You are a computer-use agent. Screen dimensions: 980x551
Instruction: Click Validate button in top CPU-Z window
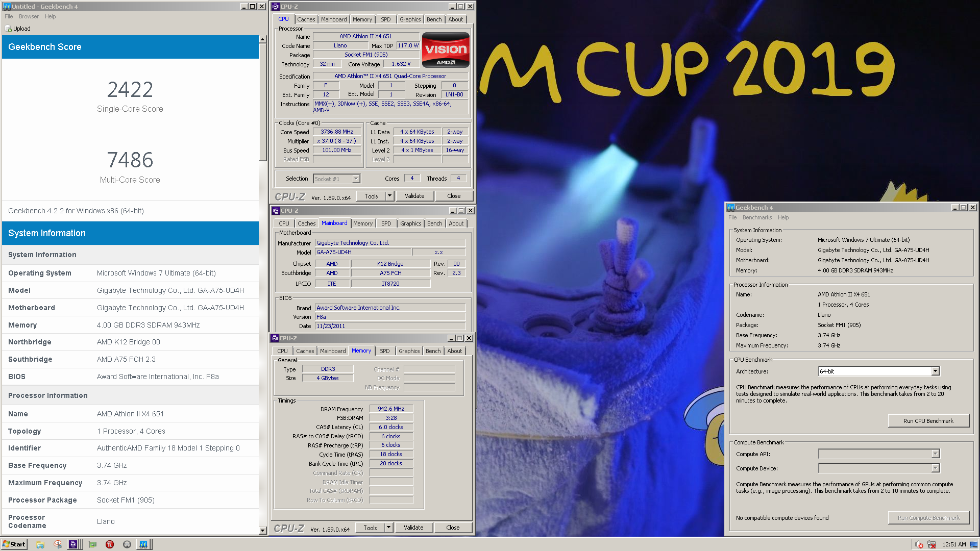point(414,196)
